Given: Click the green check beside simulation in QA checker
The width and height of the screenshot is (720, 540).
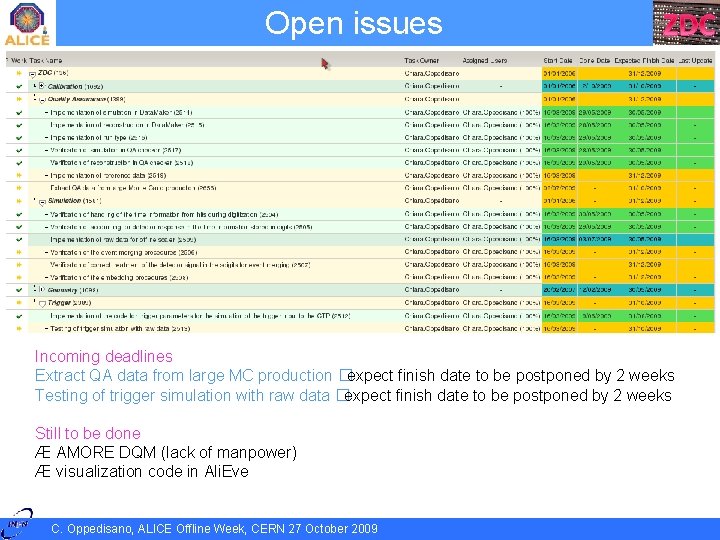Looking at the screenshot, I should pos(19,150).
